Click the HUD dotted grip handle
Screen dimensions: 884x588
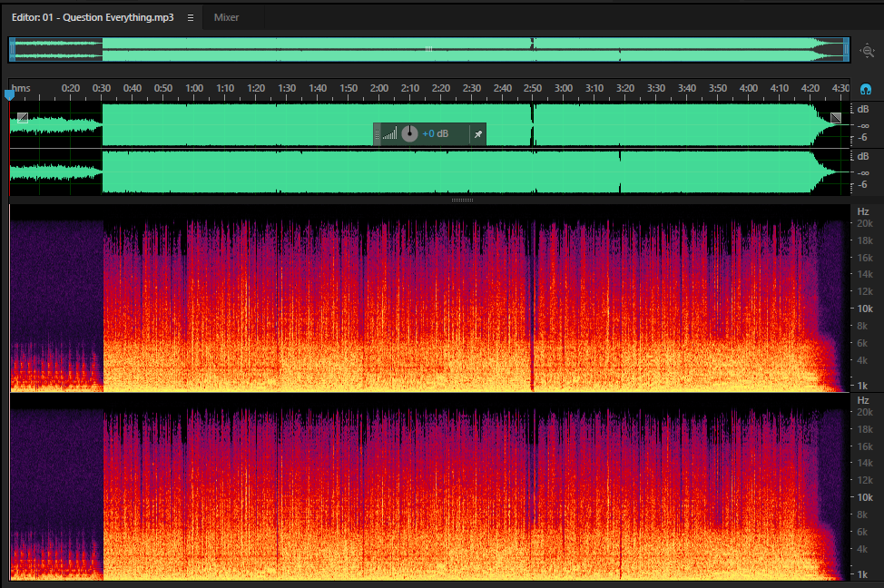coord(378,134)
